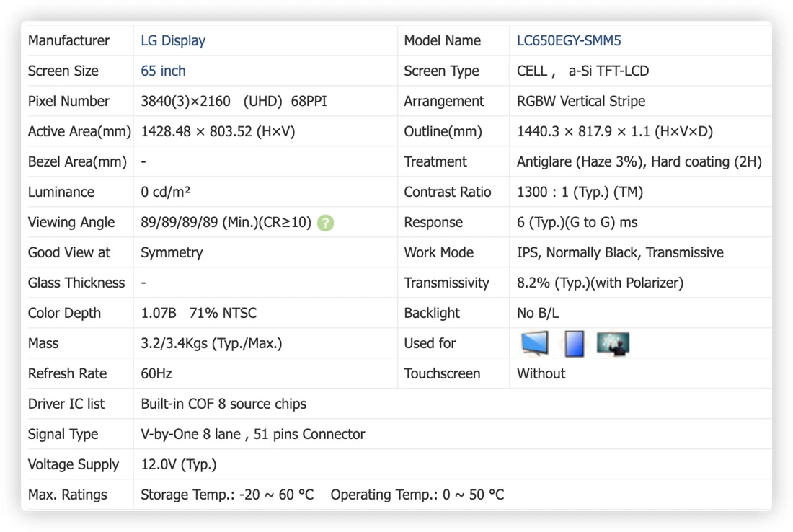Follow the 65 inch screen size link
The width and height of the screenshot is (793, 532).
(x=163, y=71)
